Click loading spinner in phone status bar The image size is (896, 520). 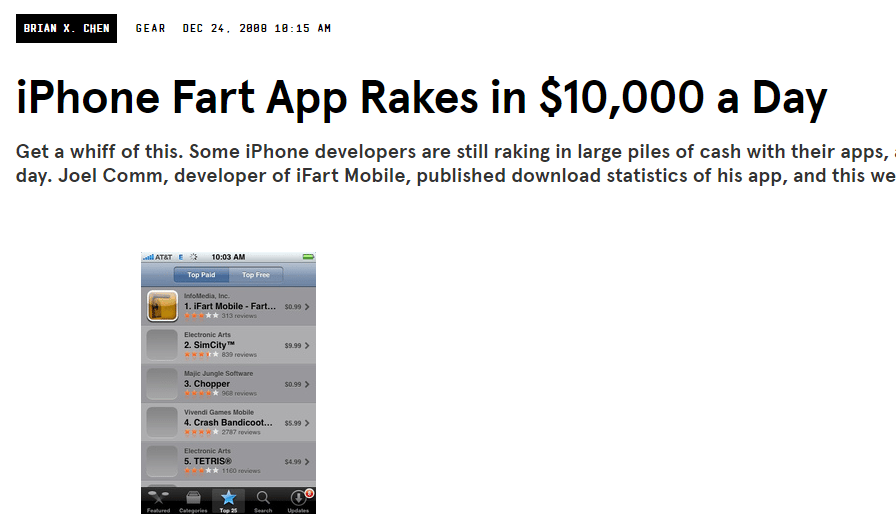tap(194, 257)
